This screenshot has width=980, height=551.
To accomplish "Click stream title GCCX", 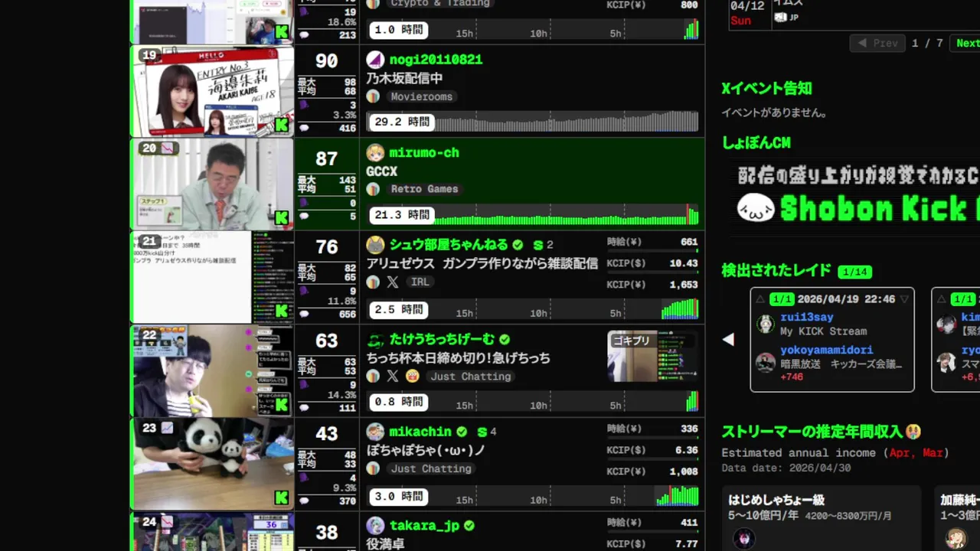I will 381,171.
